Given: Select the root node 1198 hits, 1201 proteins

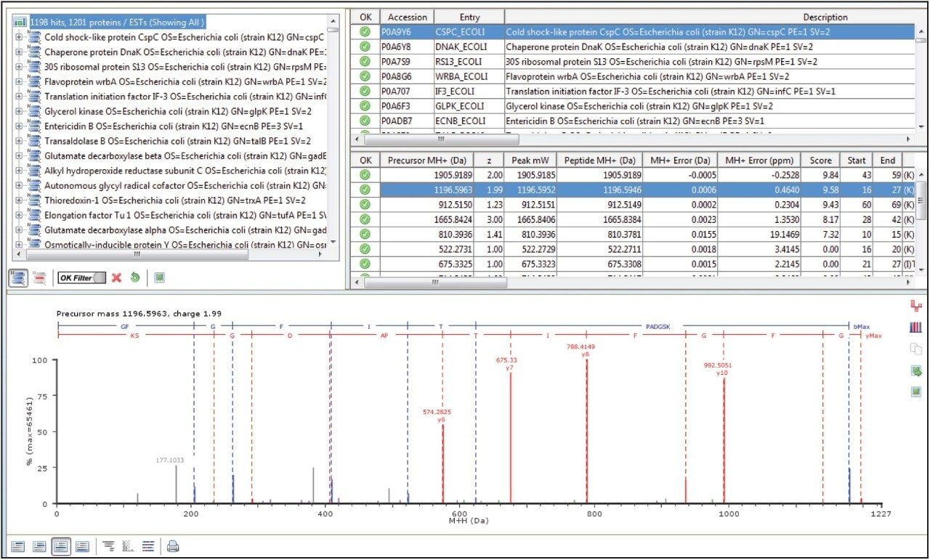Looking at the screenshot, I should tap(118, 23).
